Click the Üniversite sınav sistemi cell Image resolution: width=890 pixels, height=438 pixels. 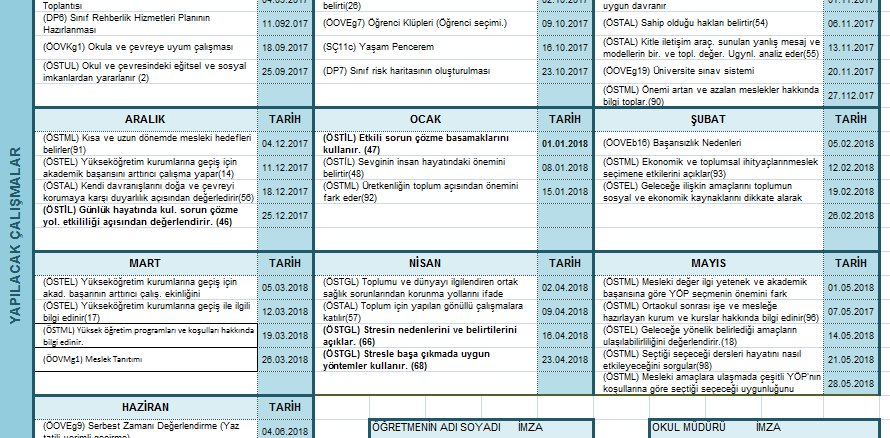coord(713,71)
